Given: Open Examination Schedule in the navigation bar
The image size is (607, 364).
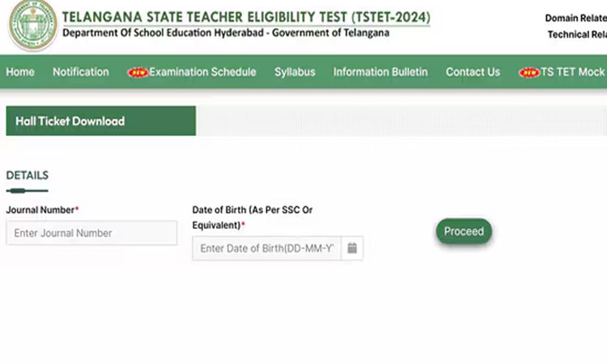Looking at the screenshot, I should (x=203, y=72).
